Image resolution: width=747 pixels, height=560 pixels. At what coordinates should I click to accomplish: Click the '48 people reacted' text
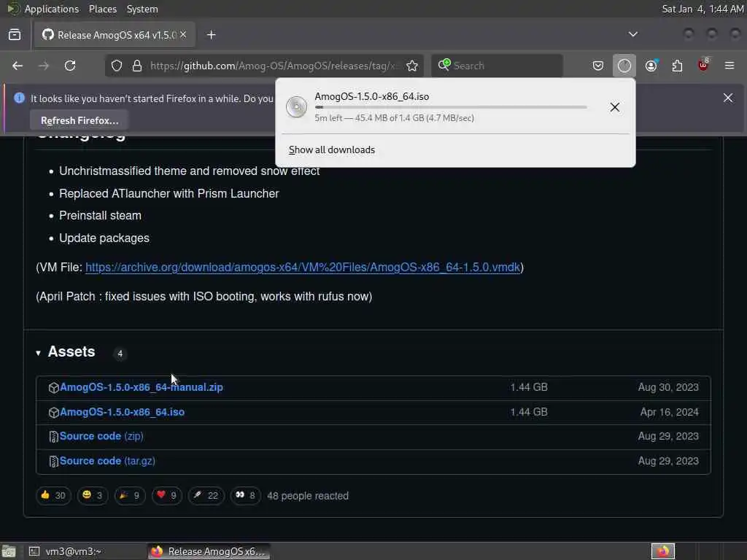point(308,496)
